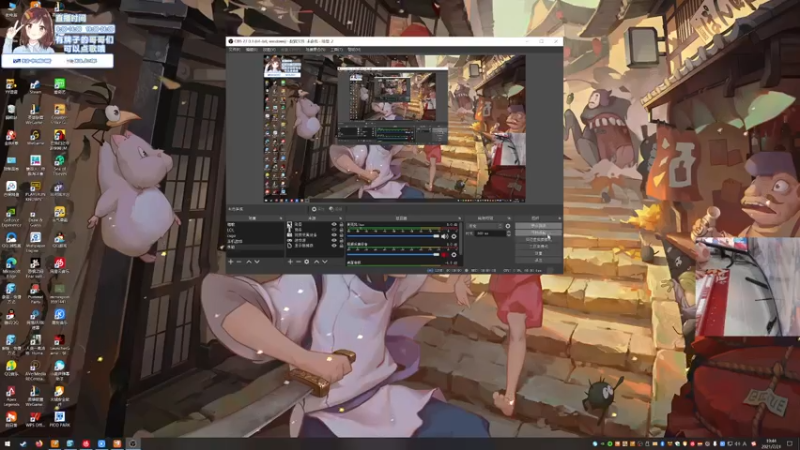Screen dimensions: 800x450
Task: Open second audio channel settings gear
Action: tap(454, 255)
